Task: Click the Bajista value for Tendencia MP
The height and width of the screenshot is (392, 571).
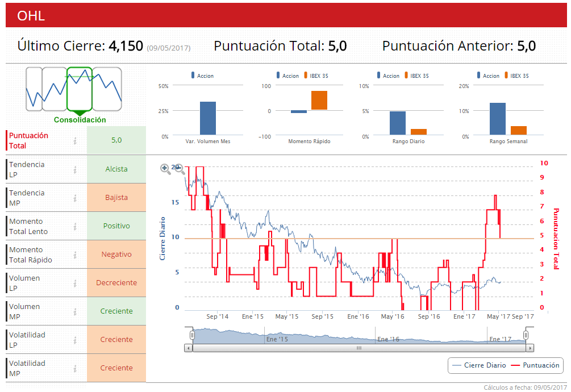Action: (116, 198)
